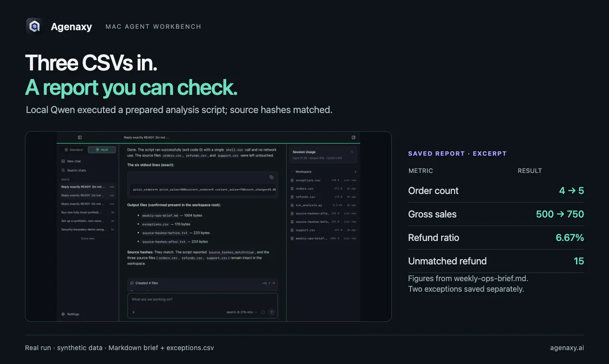Click the '6.67%' result value
The height and width of the screenshot is (364, 609).
(x=570, y=238)
